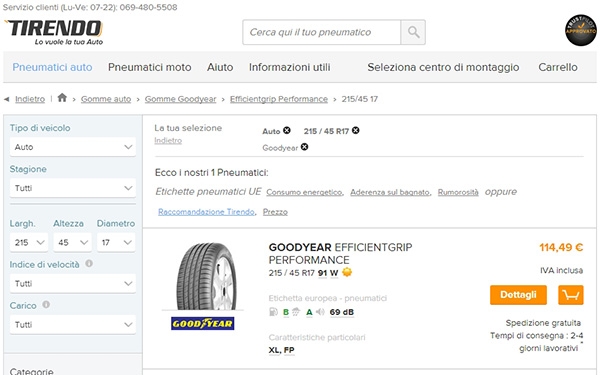
Task: Go to Gomme auto breadcrumb
Action: 106,99
